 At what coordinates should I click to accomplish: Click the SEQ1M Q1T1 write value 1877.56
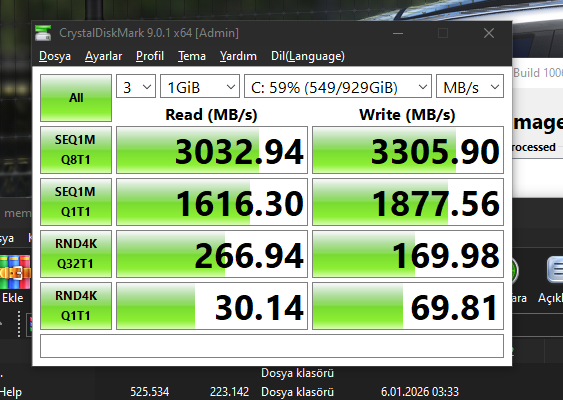coord(408,202)
